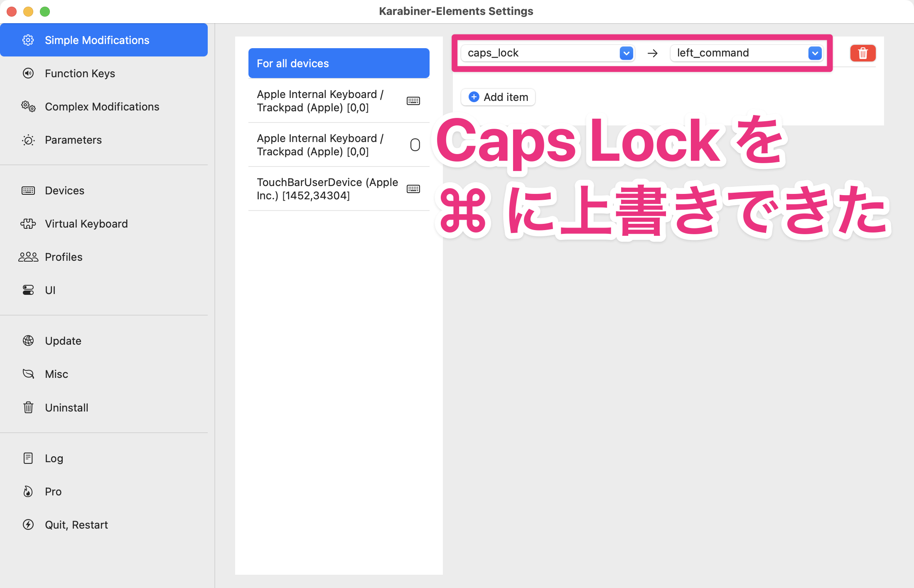The height and width of the screenshot is (588, 914).
Task: Open the Parameters settings section
Action: pos(73,140)
